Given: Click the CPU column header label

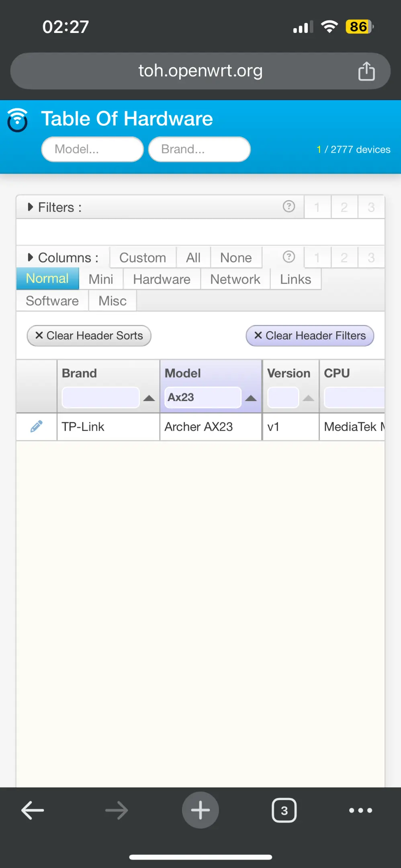Looking at the screenshot, I should (337, 373).
